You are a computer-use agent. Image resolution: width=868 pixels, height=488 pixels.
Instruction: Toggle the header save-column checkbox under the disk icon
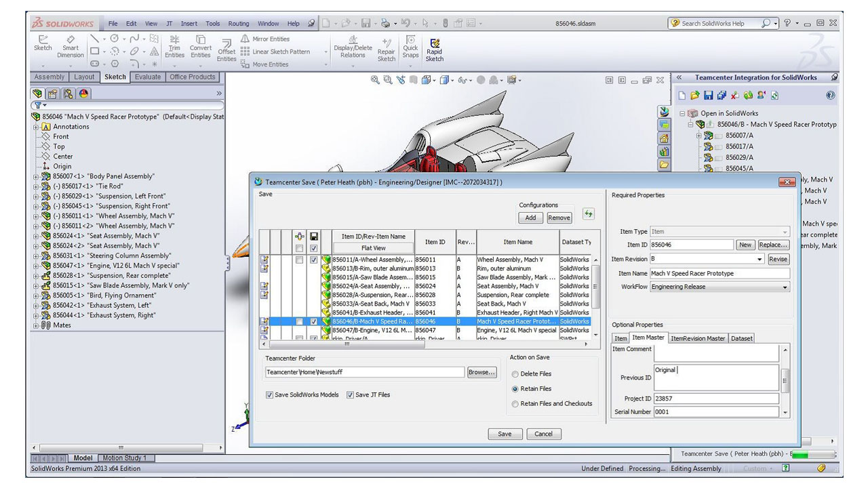point(313,248)
